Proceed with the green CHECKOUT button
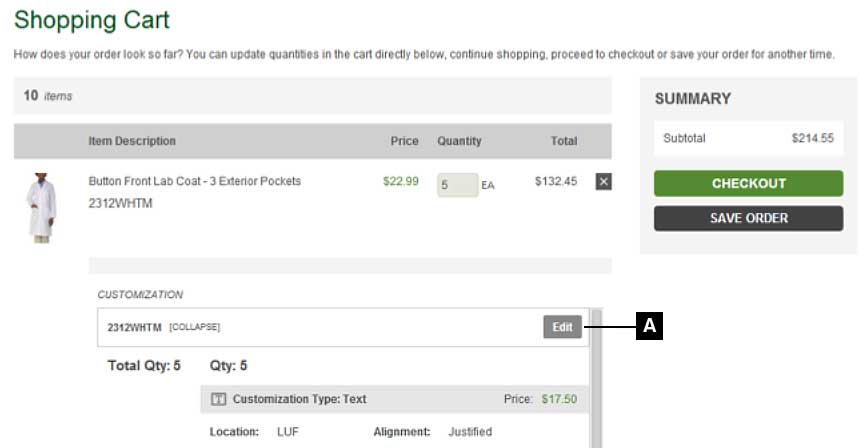This screenshot has height=448, width=859. (x=748, y=184)
